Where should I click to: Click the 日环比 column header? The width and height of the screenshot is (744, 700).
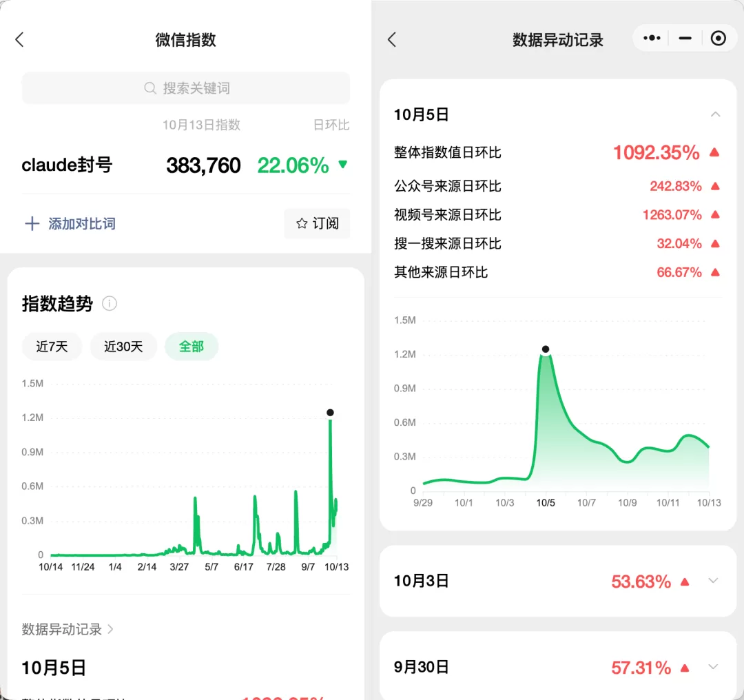point(331,125)
